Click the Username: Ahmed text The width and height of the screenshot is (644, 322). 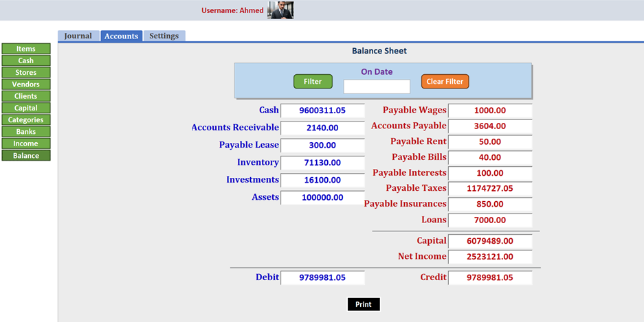click(232, 11)
